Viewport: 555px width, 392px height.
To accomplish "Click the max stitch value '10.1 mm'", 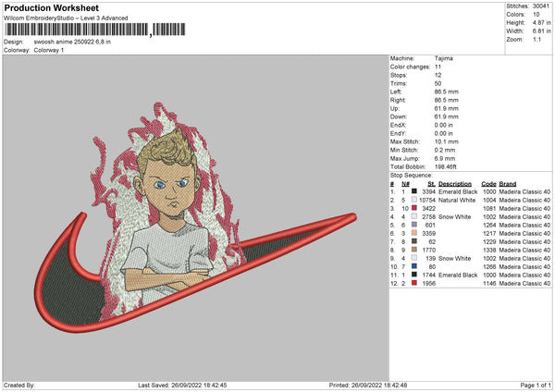I will click(x=447, y=141).
